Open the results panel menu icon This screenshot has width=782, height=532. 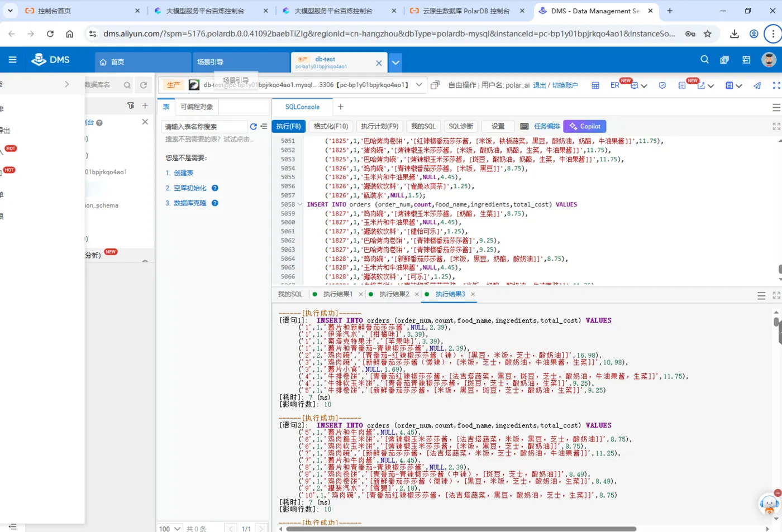[x=761, y=296]
